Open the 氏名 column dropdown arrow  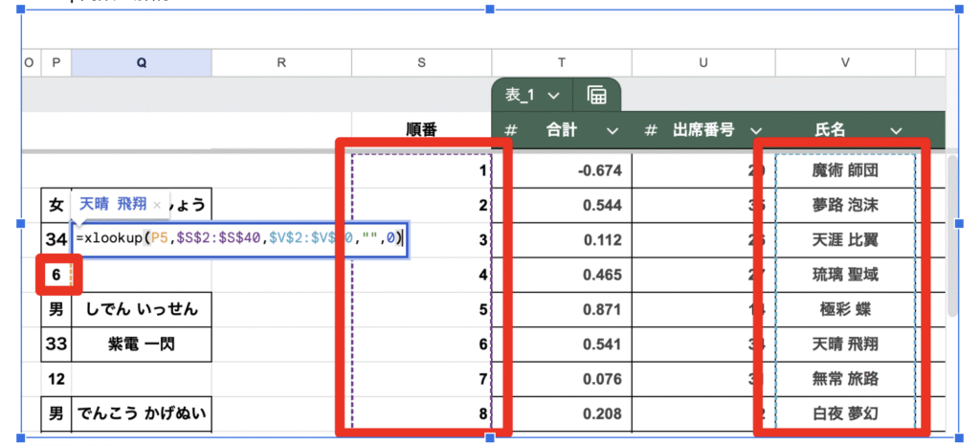coord(896,131)
